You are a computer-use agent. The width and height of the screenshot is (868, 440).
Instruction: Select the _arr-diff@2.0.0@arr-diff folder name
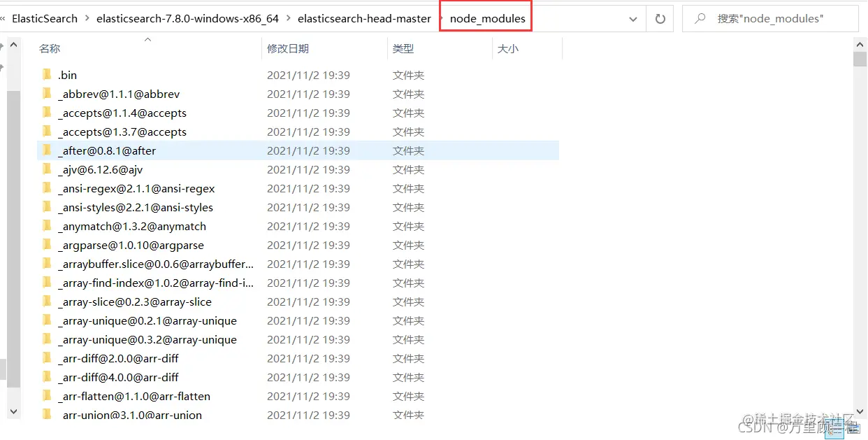tap(118, 358)
